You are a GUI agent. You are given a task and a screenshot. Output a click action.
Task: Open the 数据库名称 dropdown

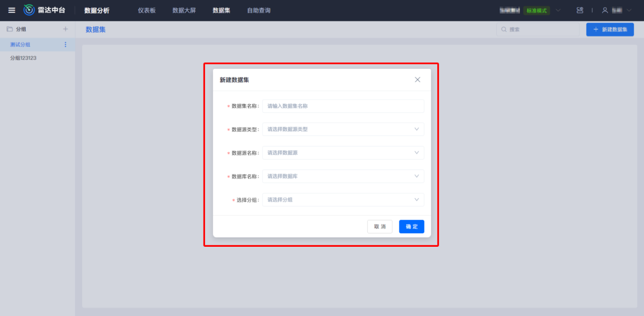coord(343,176)
